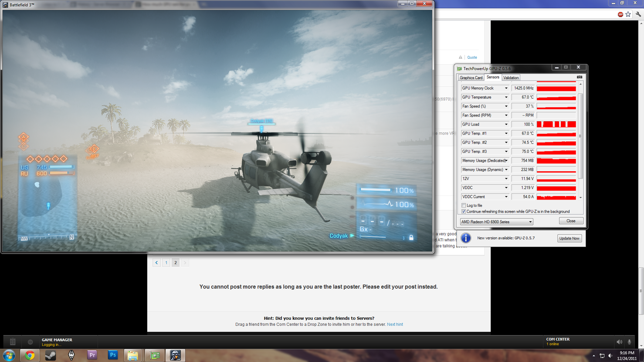Switch to Validation tab

click(x=511, y=78)
